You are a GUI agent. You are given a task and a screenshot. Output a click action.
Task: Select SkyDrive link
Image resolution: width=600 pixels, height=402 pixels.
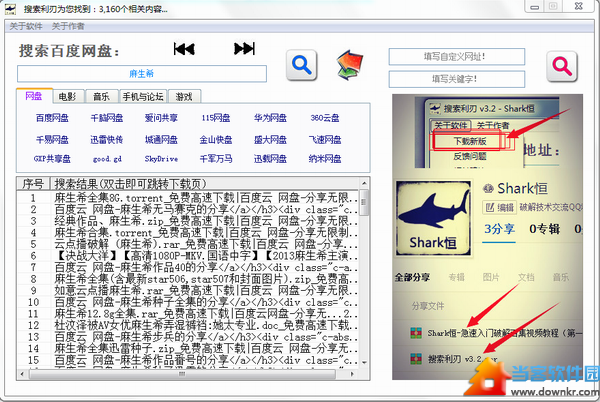(161, 159)
